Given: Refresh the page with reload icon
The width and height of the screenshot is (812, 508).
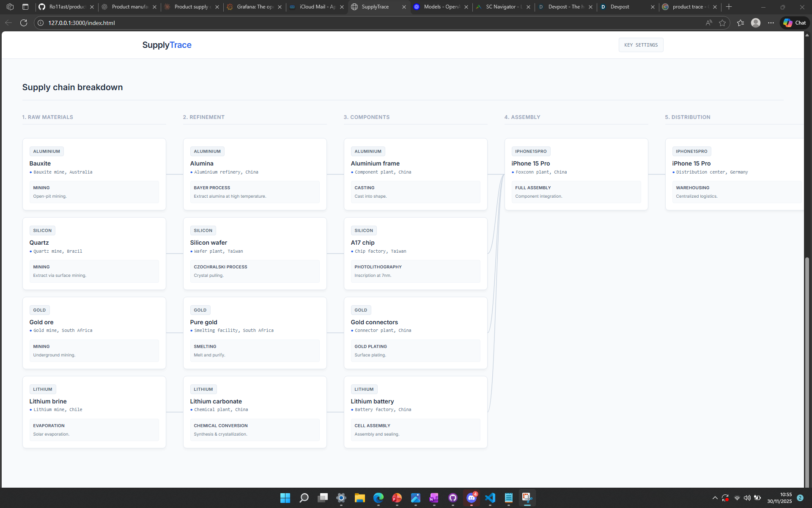Looking at the screenshot, I should coord(24,23).
